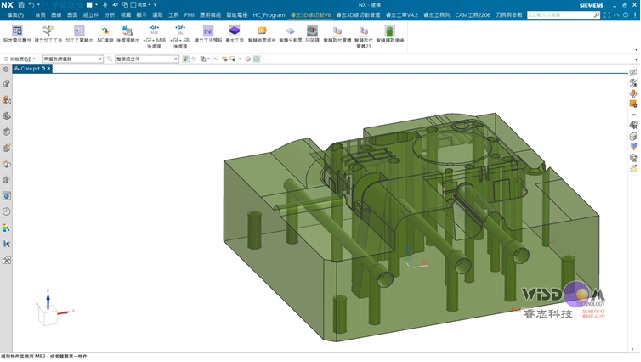Image resolution: width=641 pixels, height=362 pixels.
Task: Click the green mold core model
Action: tap(410, 227)
